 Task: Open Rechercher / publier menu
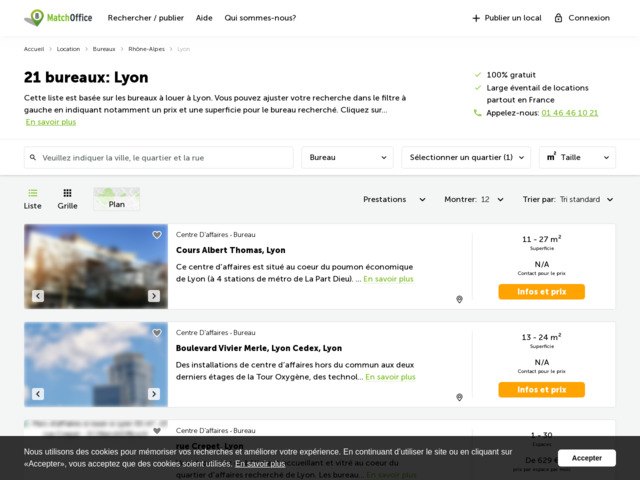coord(145,18)
